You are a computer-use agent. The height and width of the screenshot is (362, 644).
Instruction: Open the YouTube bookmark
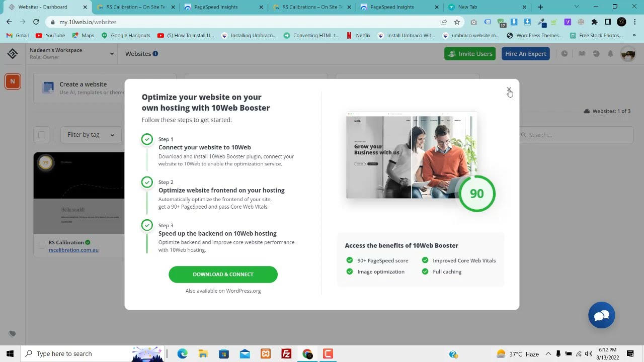50,36
